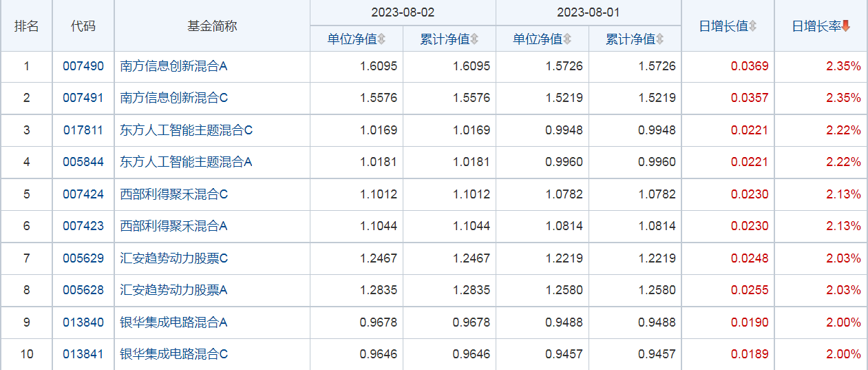Select daily growth value 0.0369
Viewport: 868px width, 370px height.
tap(750, 67)
